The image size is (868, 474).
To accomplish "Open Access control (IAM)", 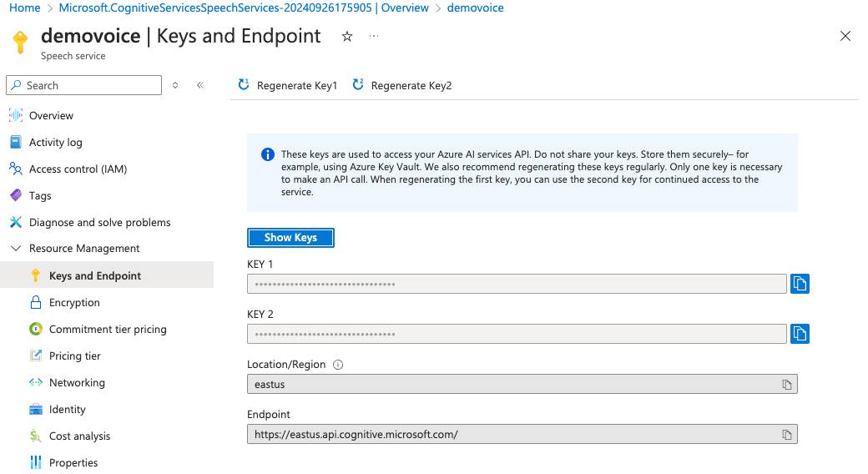I will pyautogui.click(x=78, y=169).
